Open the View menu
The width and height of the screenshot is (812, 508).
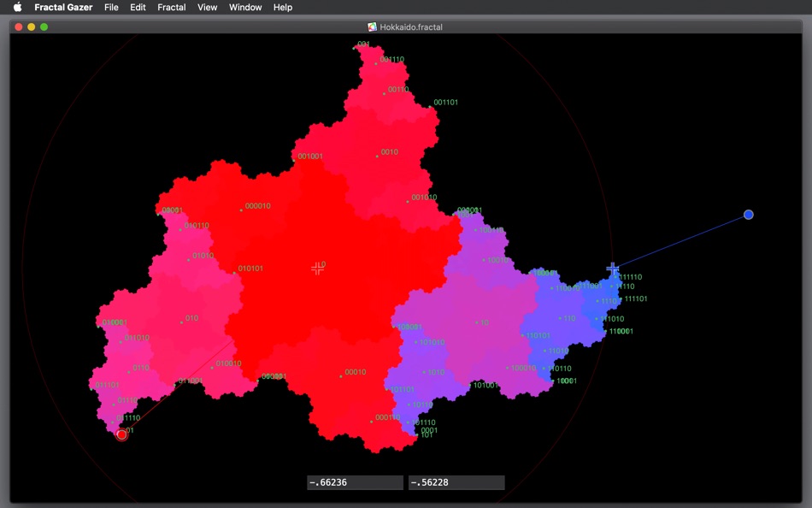[x=207, y=7]
